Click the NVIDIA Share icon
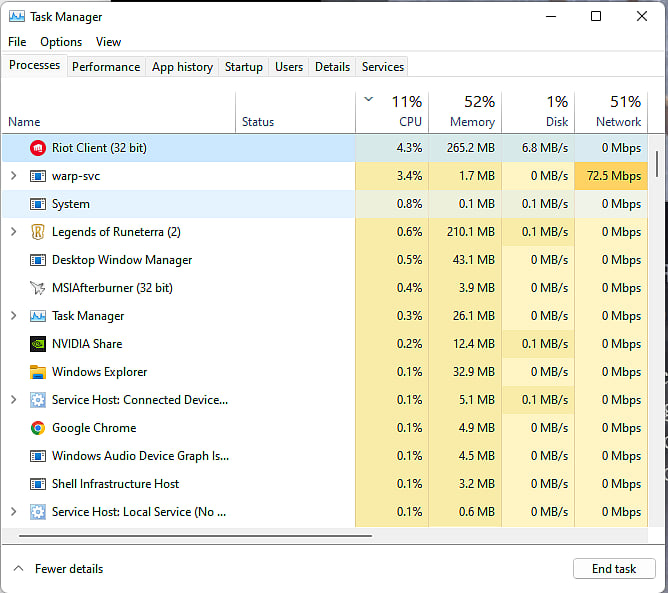The height and width of the screenshot is (593, 668). tap(38, 344)
